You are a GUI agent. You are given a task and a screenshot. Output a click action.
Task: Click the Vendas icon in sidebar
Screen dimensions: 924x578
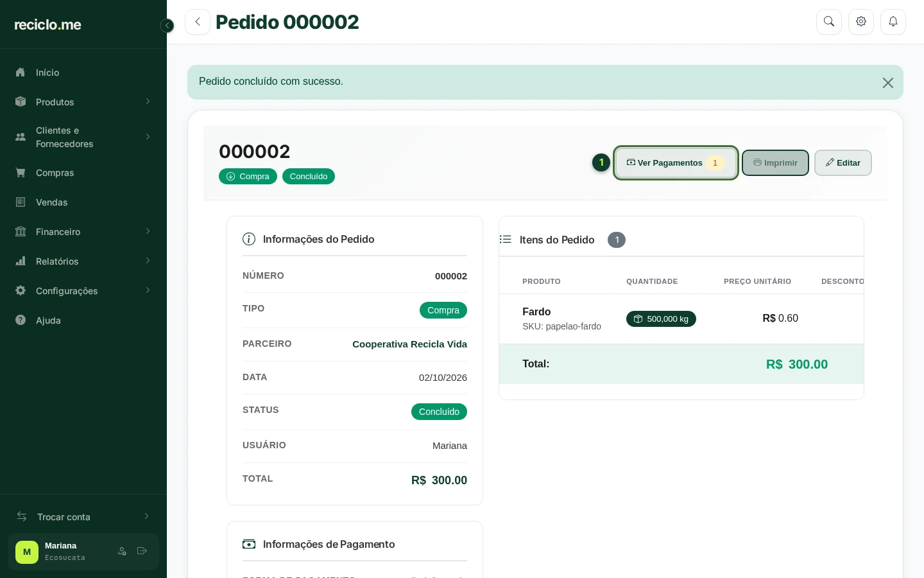coord(21,202)
